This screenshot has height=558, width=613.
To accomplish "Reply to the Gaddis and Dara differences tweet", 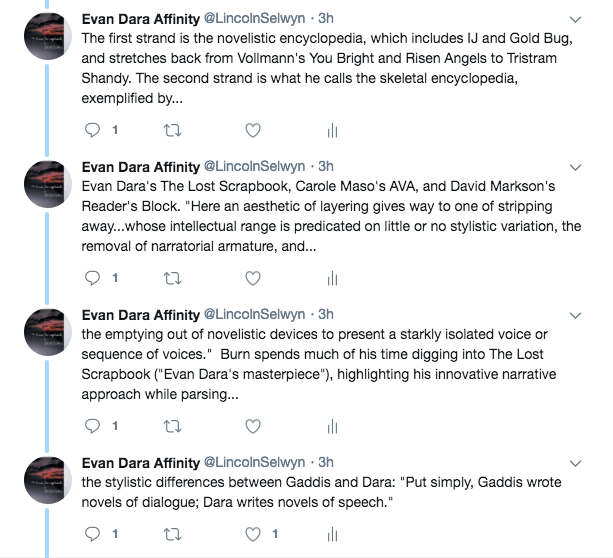I will (x=92, y=533).
